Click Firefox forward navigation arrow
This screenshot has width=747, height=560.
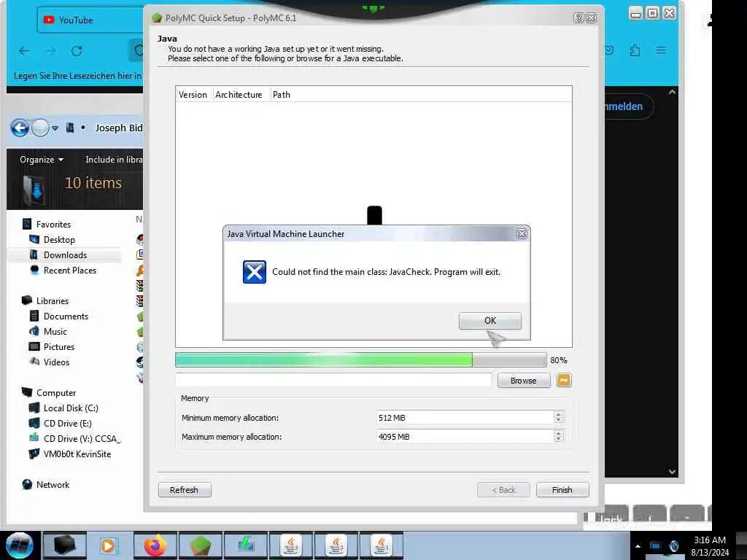click(50, 50)
